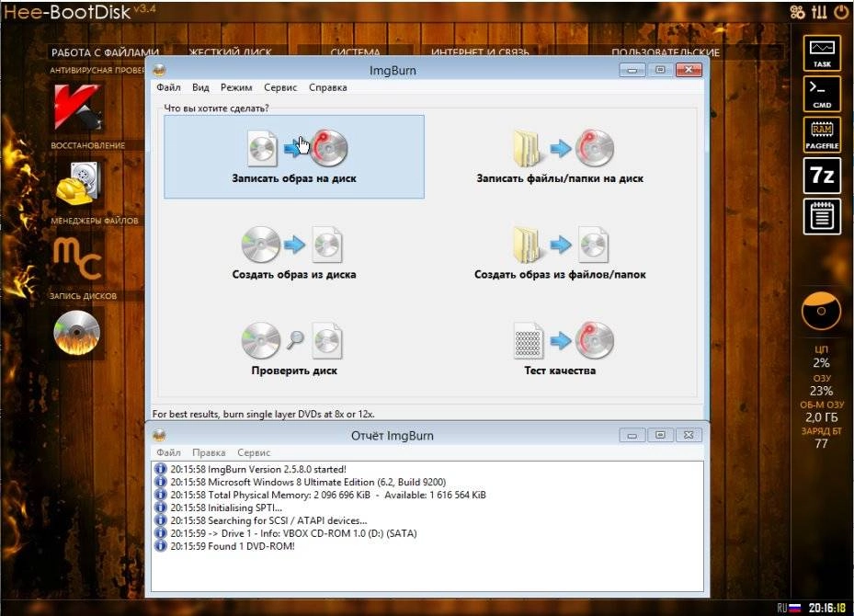Switch to 'Система' tab

pyautogui.click(x=355, y=52)
